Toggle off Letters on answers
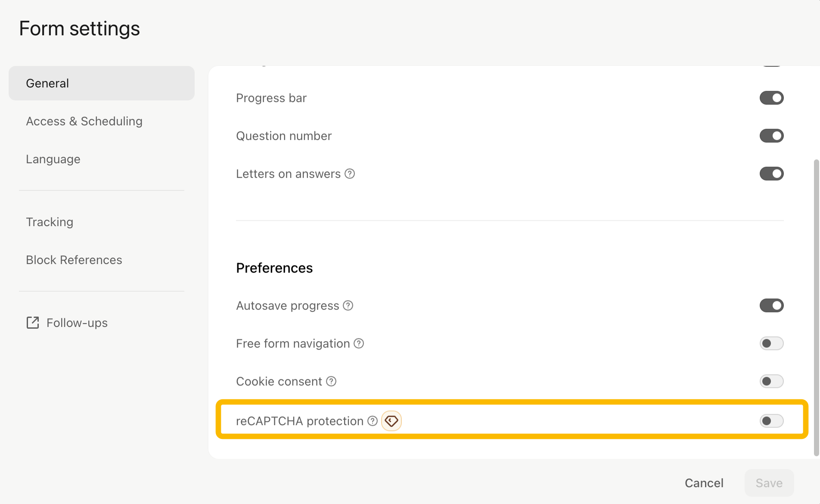 [771, 174]
